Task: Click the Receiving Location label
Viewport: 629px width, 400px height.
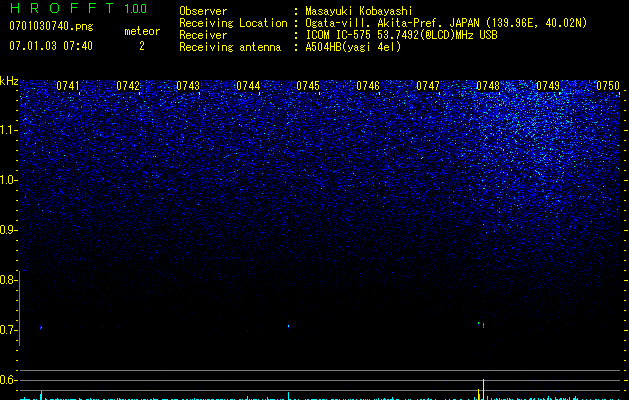Action: point(233,23)
